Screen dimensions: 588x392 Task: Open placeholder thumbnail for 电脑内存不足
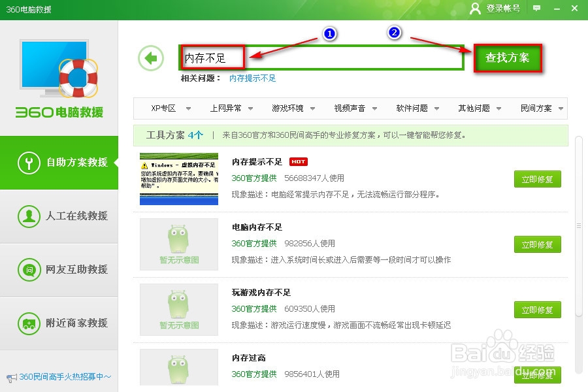(x=179, y=244)
